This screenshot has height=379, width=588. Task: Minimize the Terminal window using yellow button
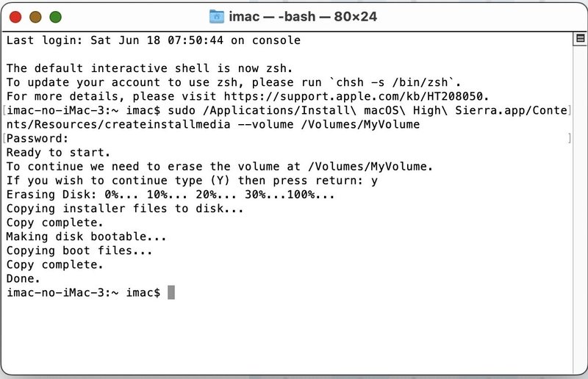35,16
